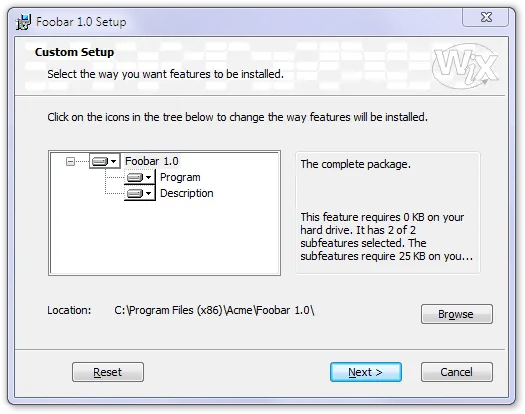Click the Foobar 1.0 drive icon

(x=100, y=161)
